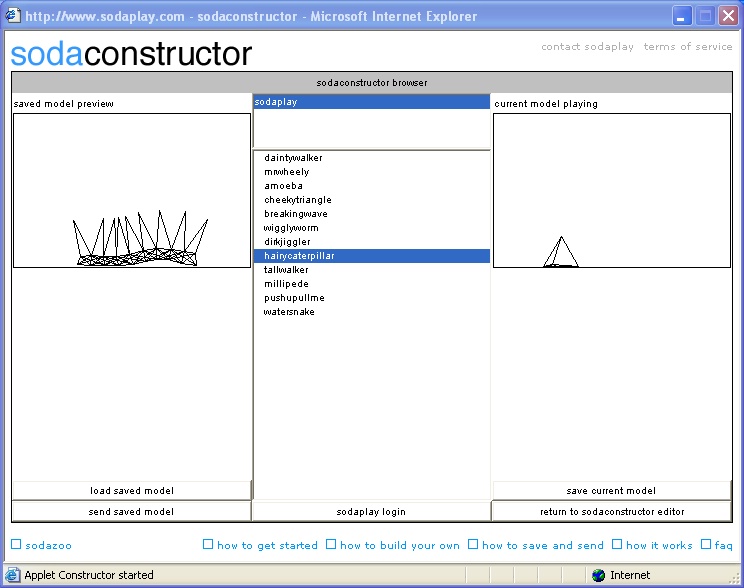Select daintywalker from the model list

372,158
